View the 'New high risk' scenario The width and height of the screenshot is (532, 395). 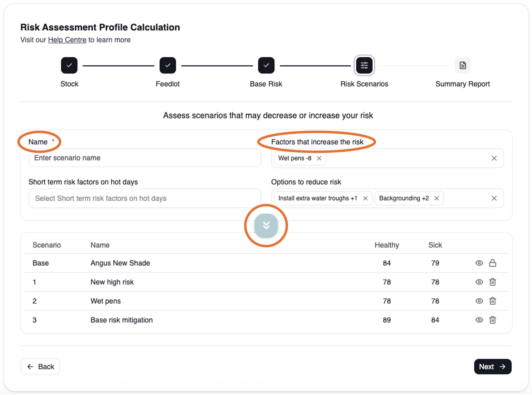point(479,282)
